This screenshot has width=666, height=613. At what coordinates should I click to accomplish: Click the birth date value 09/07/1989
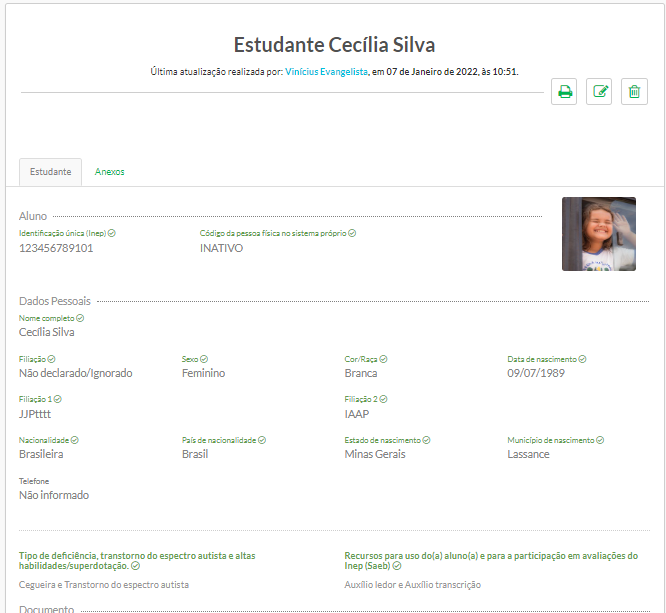point(538,373)
